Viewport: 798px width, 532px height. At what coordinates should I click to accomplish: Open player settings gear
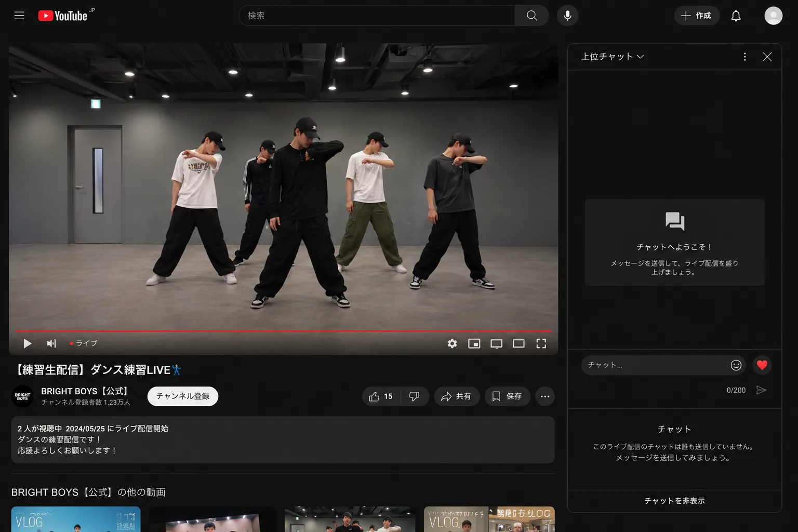(452, 343)
